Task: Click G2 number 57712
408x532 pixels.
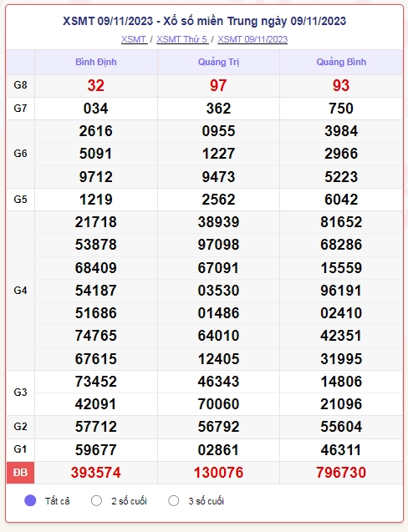Action: pyautogui.click(x=96, y=427)
